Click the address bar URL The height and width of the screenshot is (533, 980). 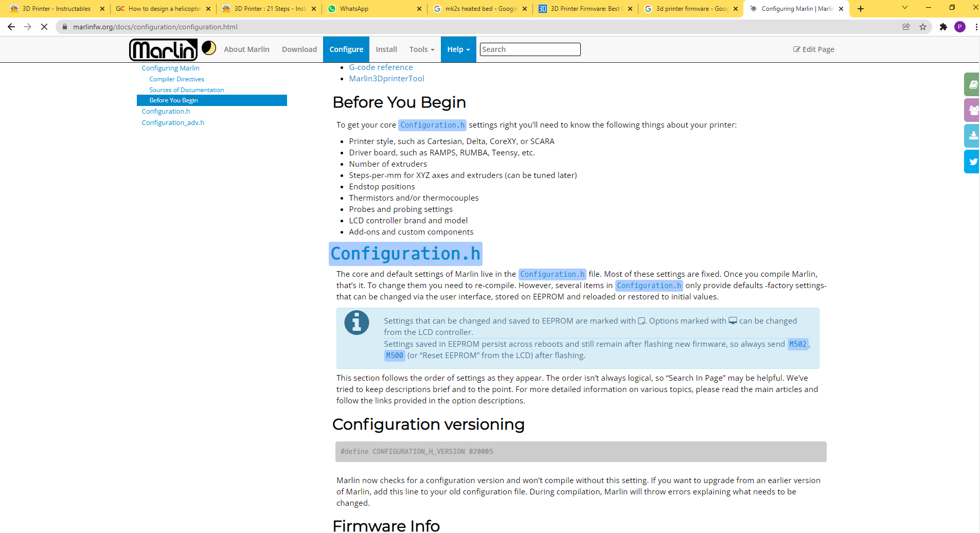(155, 27)
